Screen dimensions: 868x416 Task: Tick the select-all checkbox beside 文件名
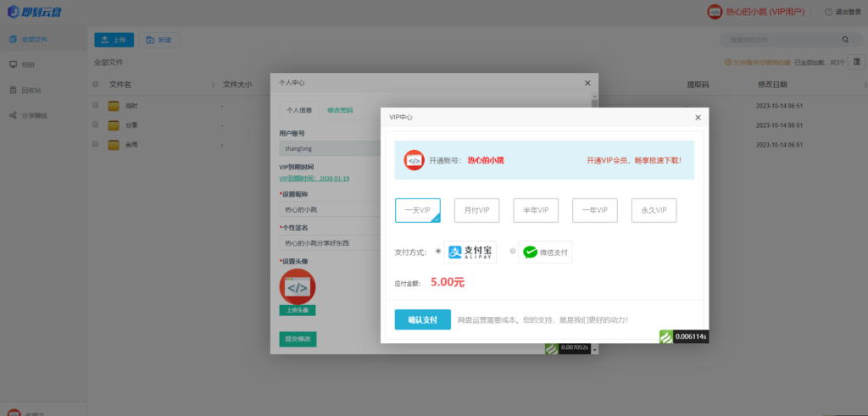pyautogui.click(x=96, y=85)
